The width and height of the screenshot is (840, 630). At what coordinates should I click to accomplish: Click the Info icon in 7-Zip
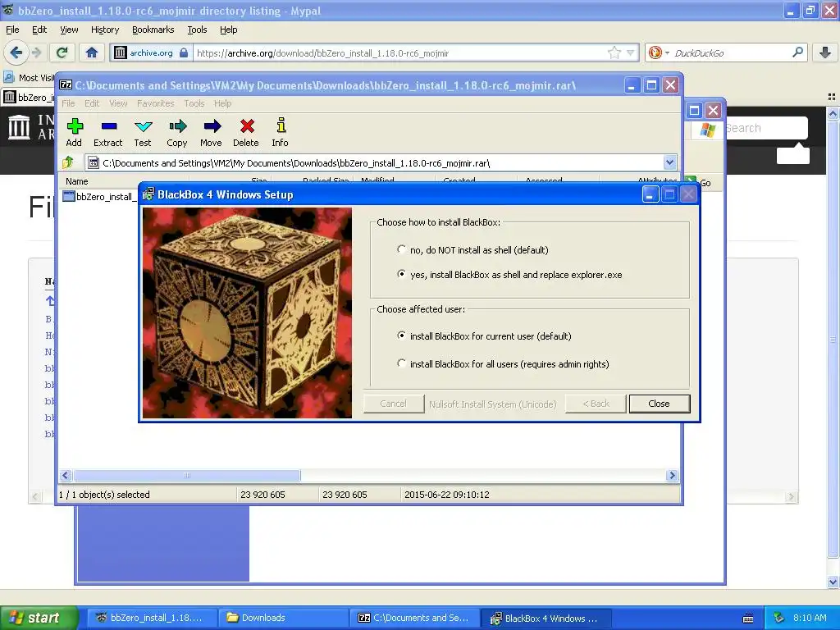pos(281,126)
